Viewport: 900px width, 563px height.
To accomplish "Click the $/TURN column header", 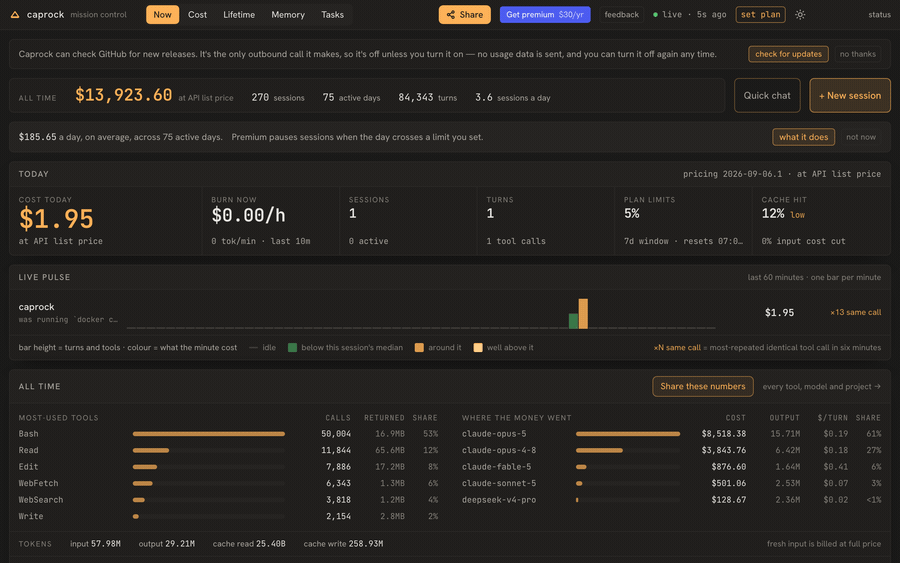I will click(832, 418).
